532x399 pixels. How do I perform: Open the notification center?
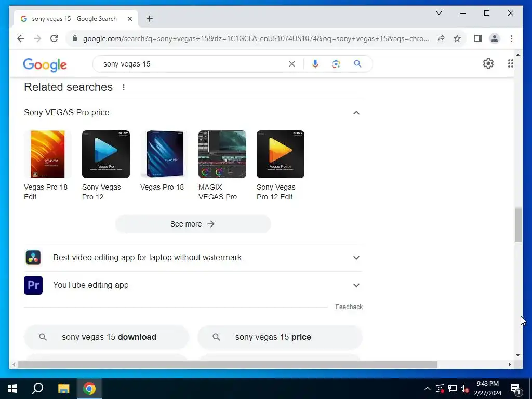pos(516,389)
